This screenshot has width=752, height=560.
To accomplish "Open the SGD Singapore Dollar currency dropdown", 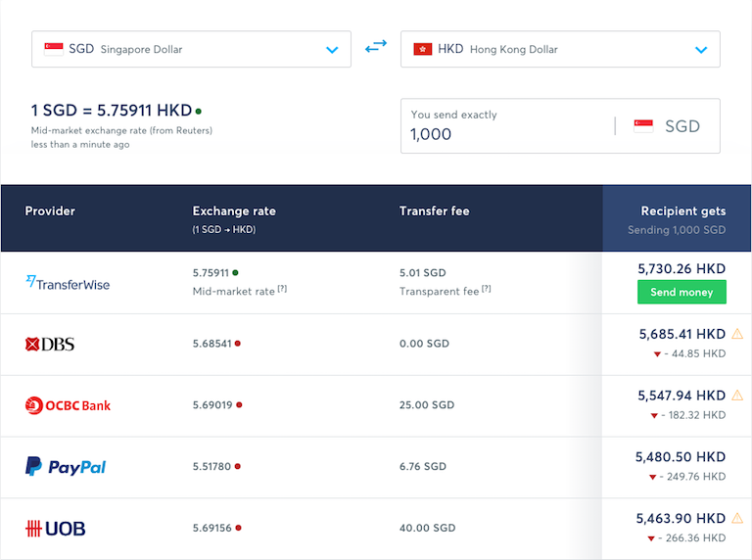I will tap(191, 49).
